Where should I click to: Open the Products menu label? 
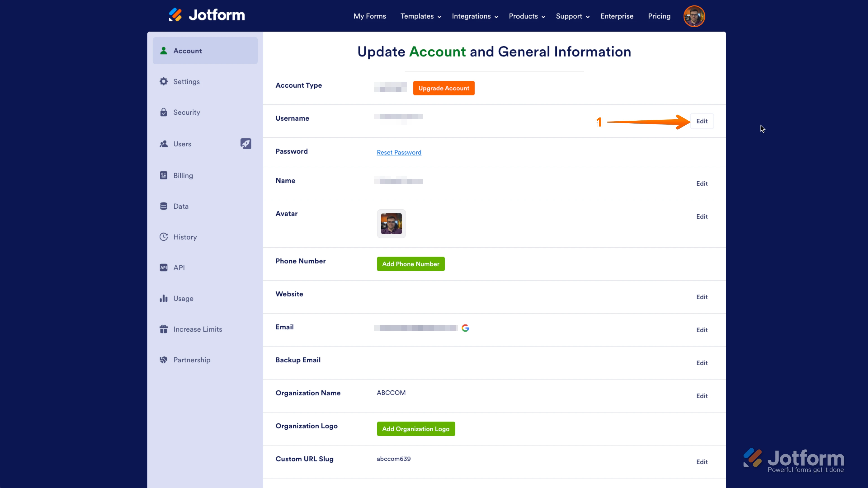coord(523,16)
